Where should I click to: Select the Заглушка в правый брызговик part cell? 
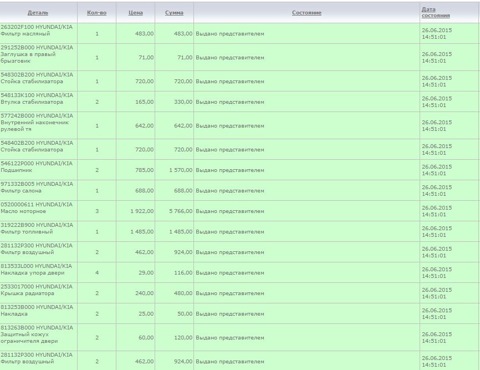(x=38, y=57)
